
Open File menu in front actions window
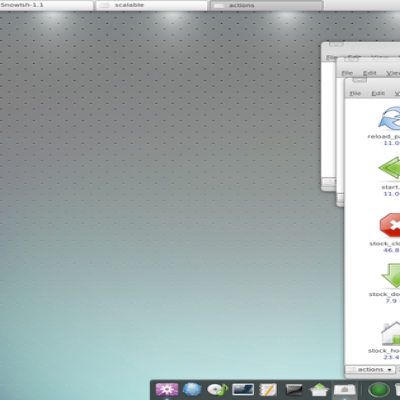(x=355, y=94)
